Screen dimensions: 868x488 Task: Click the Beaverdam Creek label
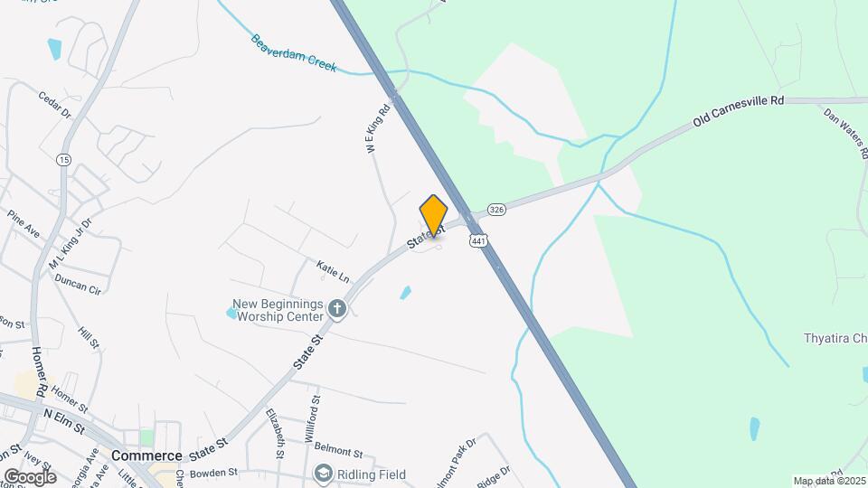tap(293, 53)
